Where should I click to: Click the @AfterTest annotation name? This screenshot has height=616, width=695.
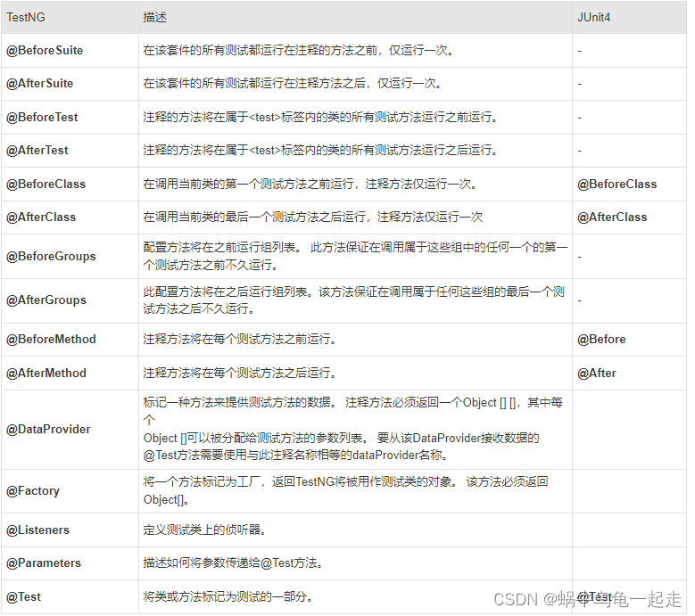point(37,151)
